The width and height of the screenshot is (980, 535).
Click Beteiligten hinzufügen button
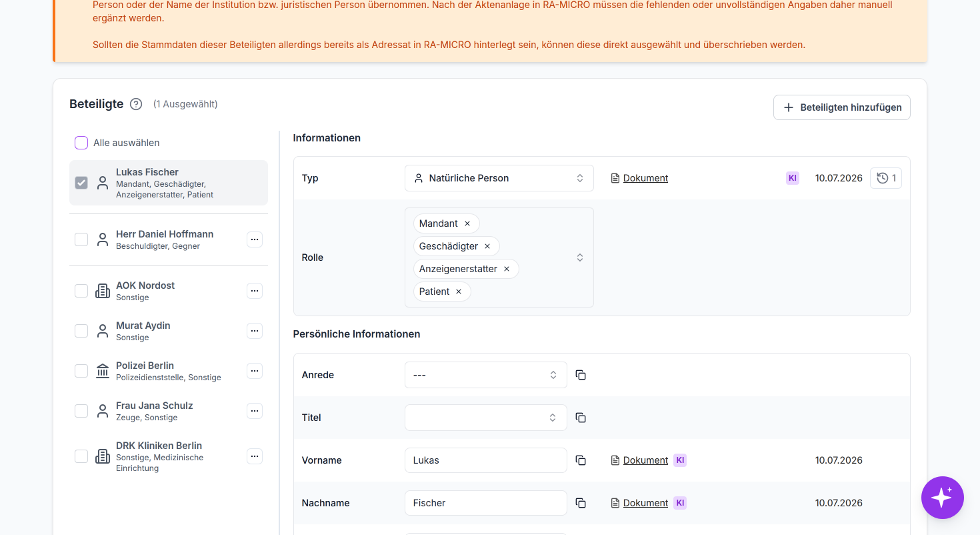click(x=842, y=107)
